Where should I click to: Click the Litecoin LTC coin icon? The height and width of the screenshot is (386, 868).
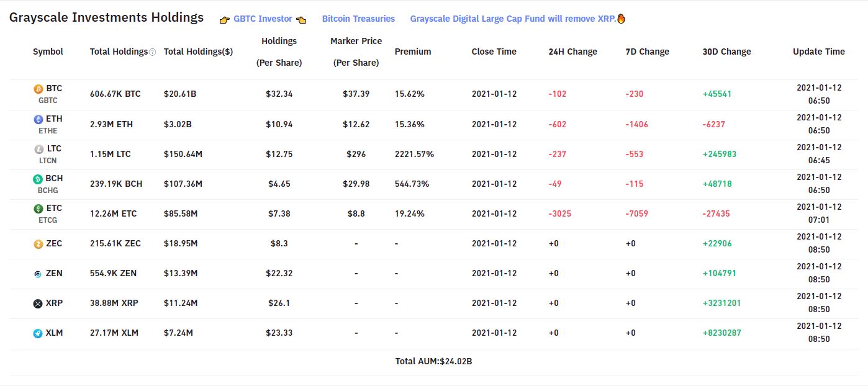click(38, 149)
